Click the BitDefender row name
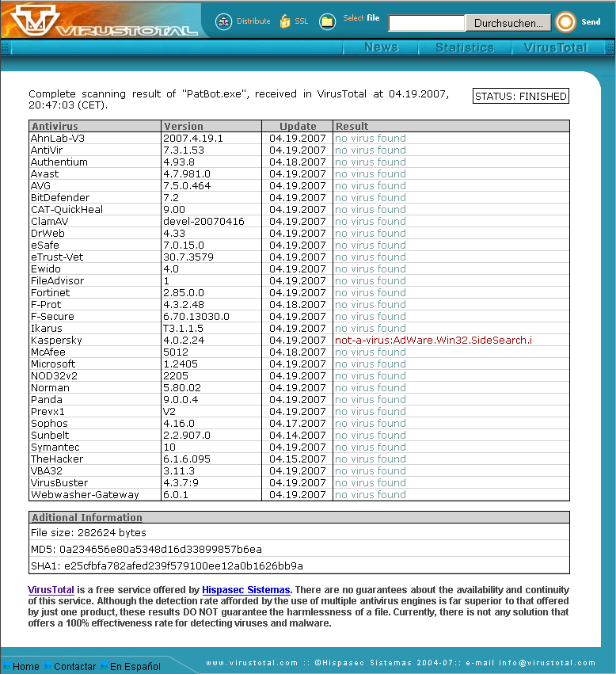616x674 pixels. click(60, 197)
